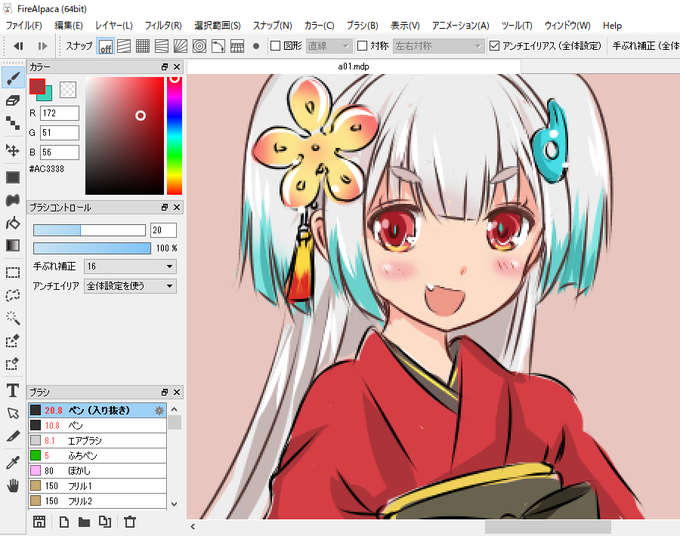Select the フリル1 brush

click(x=98, y=486)
